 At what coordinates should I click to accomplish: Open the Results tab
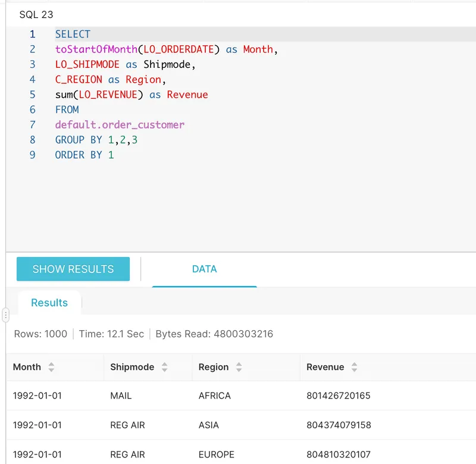click(x=49, y=303)
